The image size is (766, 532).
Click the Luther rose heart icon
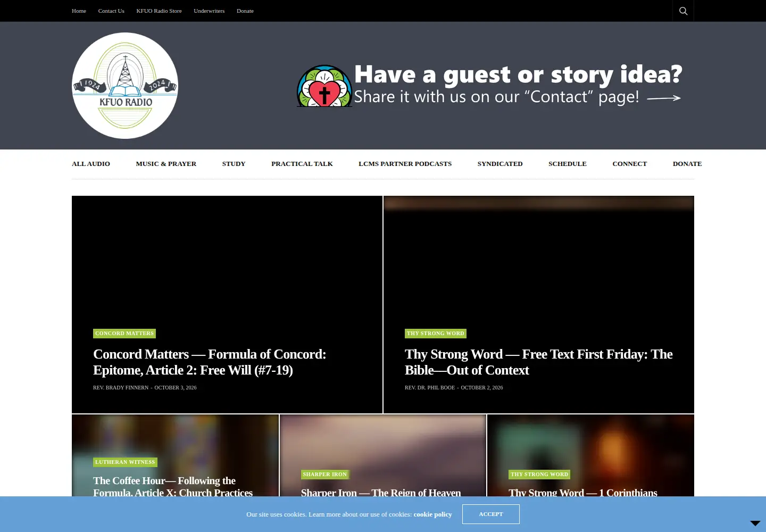click(324, 86)
